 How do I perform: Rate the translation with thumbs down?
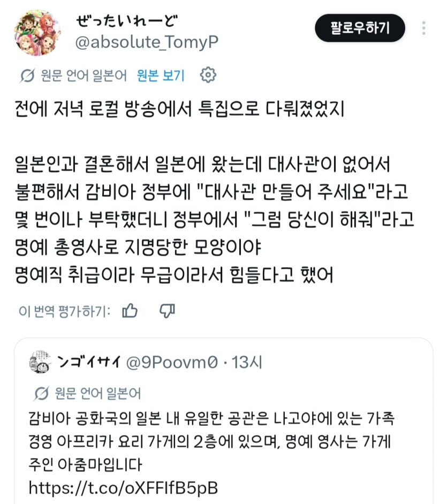click(x=167, y=311)
